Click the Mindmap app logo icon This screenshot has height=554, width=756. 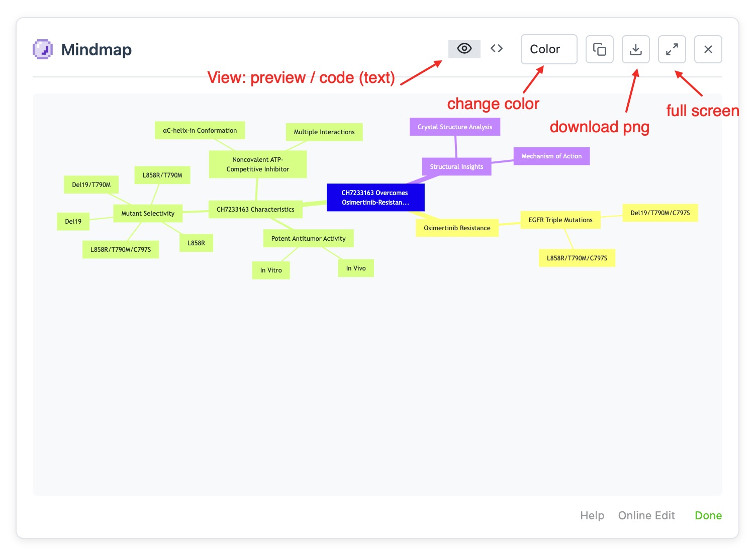(x=43, y=49)
